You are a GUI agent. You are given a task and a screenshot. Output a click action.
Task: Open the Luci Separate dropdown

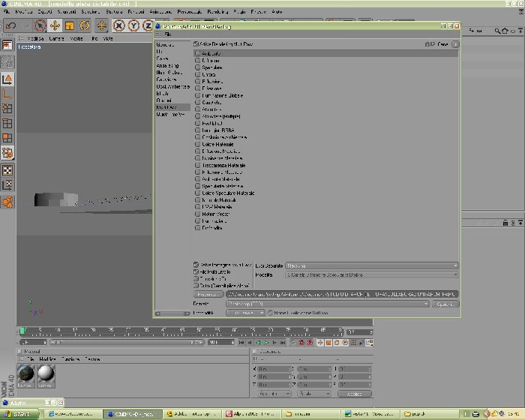372,265
